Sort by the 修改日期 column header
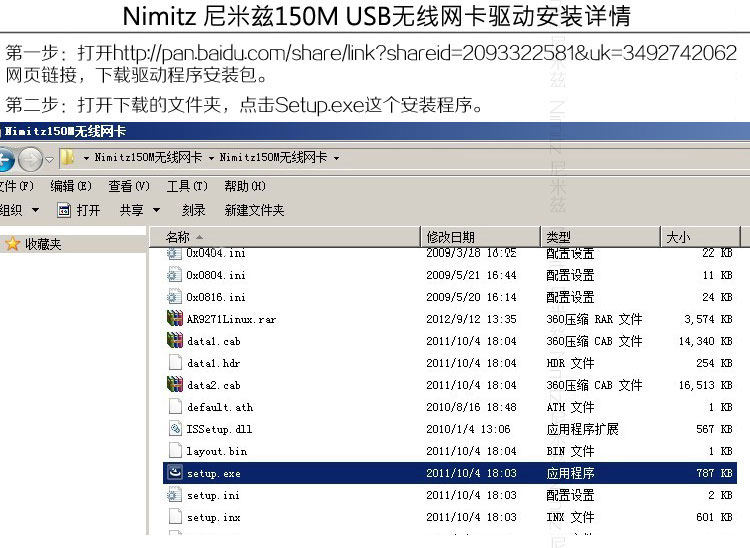 click(x=481, y=237)
